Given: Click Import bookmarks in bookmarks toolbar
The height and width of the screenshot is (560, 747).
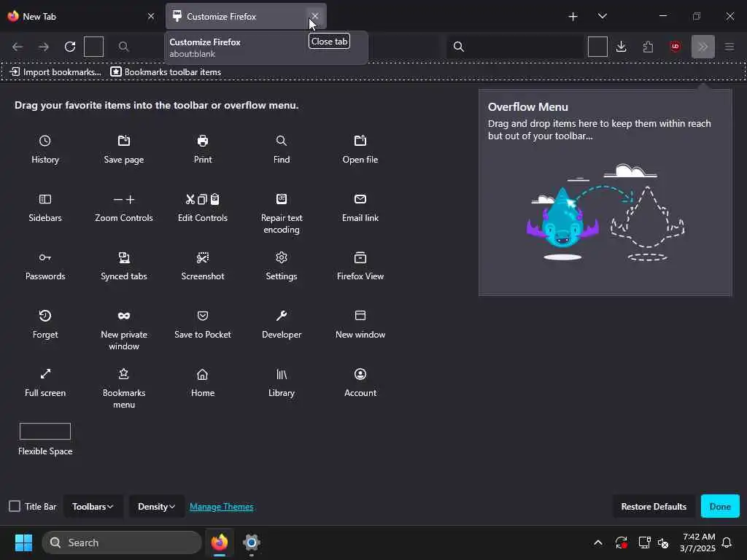Looking at the screenshot, I should coord(55,72).
